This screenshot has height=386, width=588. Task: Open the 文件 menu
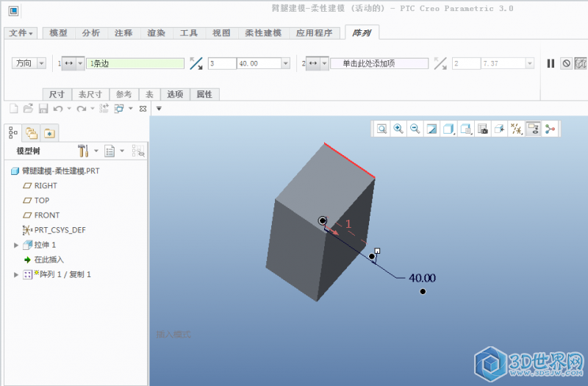[x=21, y=33]
